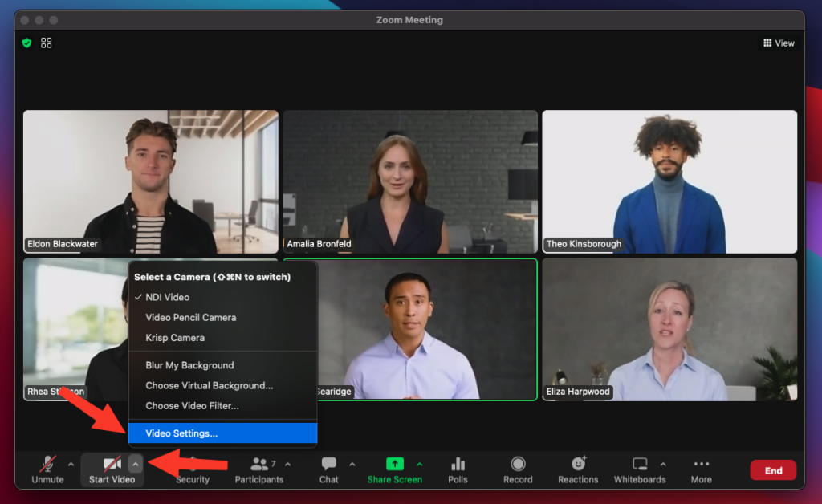Viewport: 822px width, 504px height.
Task: Click the green Share Screen button
Action: 395,469
